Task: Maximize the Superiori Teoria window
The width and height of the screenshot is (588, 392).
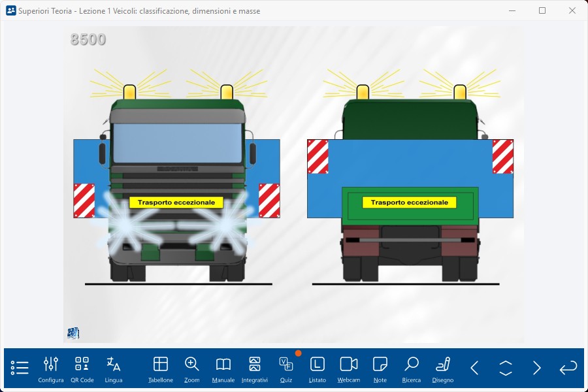Action: point(542,10)
